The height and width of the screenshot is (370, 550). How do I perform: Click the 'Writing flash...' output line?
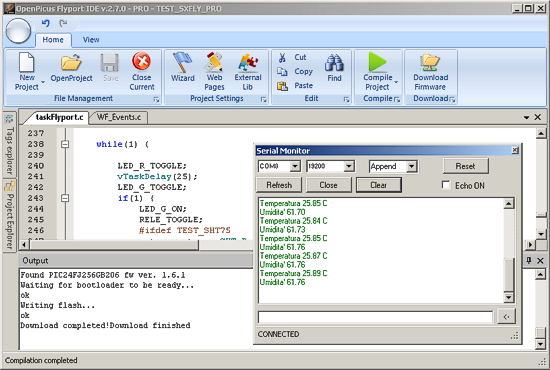tap(58, 305)
